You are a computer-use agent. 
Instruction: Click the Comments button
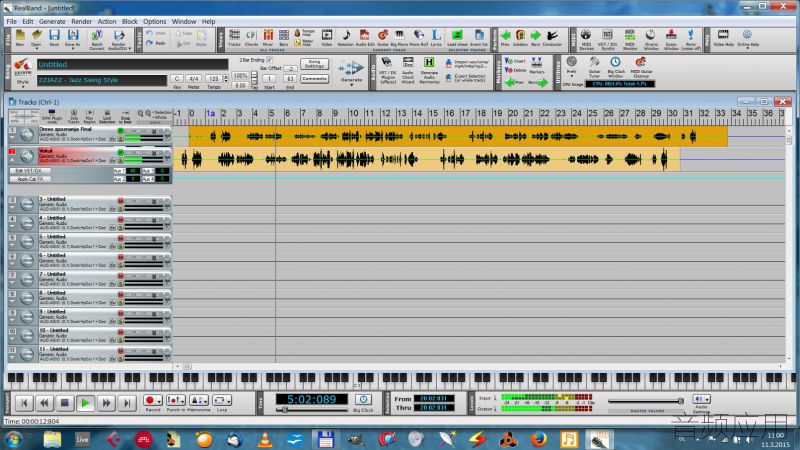tap(314, 79)
